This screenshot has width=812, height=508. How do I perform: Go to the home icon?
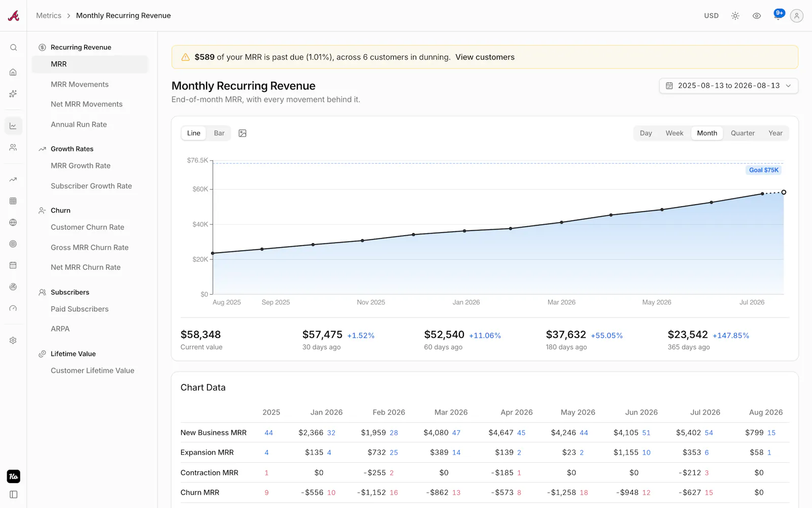pos(13,72)
